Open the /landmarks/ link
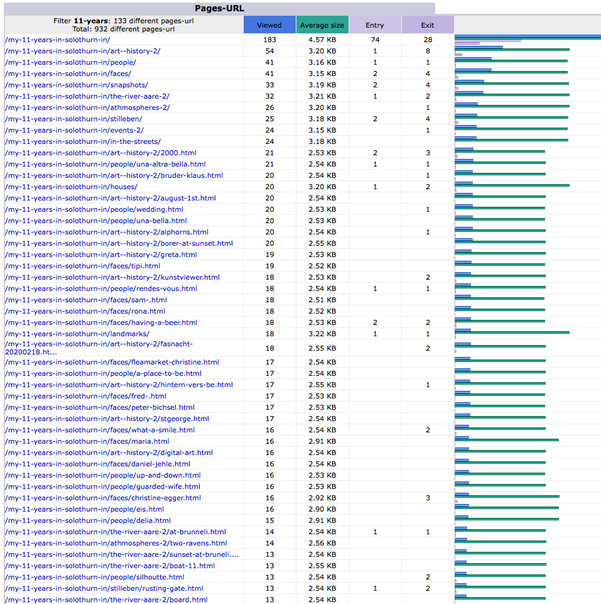601x604 pixels. pyautogui.click(x=77, y=334)
